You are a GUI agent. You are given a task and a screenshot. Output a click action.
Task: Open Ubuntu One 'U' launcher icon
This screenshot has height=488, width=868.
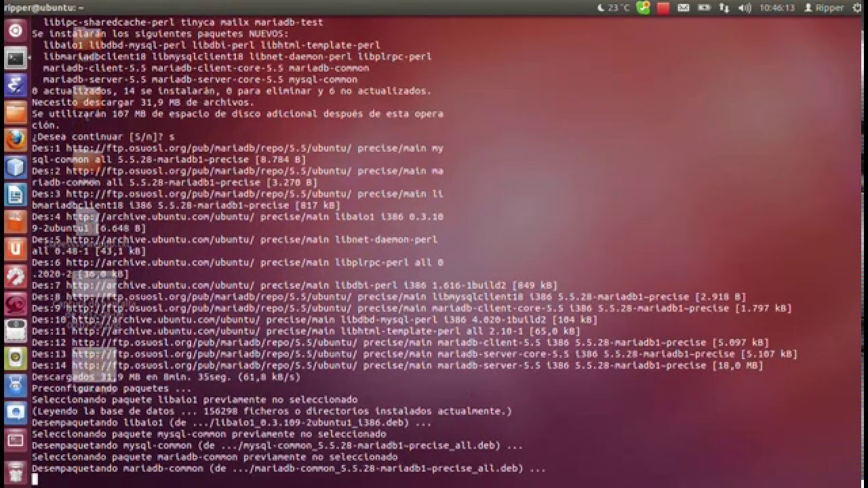tap(16, 249)
